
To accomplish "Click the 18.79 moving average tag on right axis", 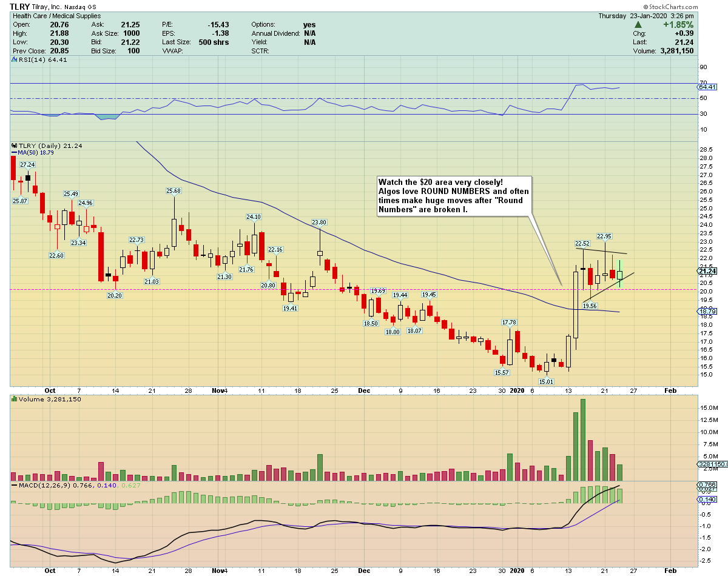I will [x=706, y=312].
